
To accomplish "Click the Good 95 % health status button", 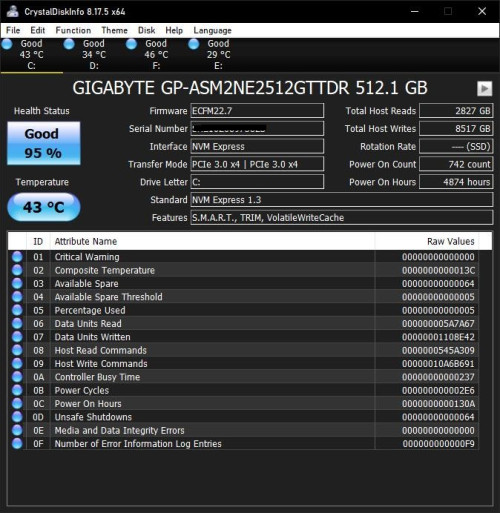I will (44, 143).
